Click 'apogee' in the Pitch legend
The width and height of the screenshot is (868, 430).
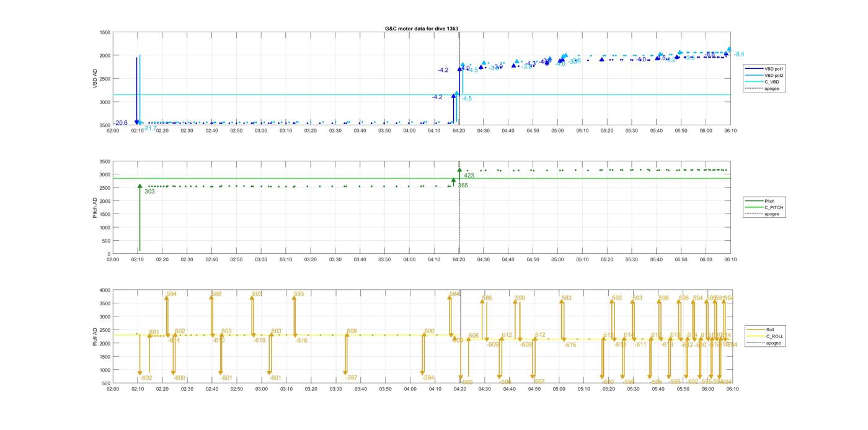click(771, 214)
